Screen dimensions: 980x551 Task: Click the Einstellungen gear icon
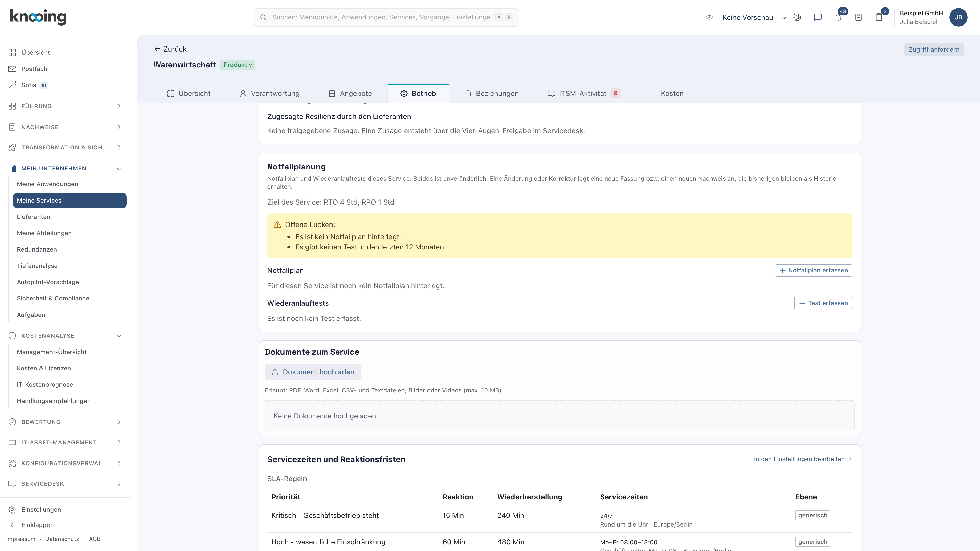[12, 510]
